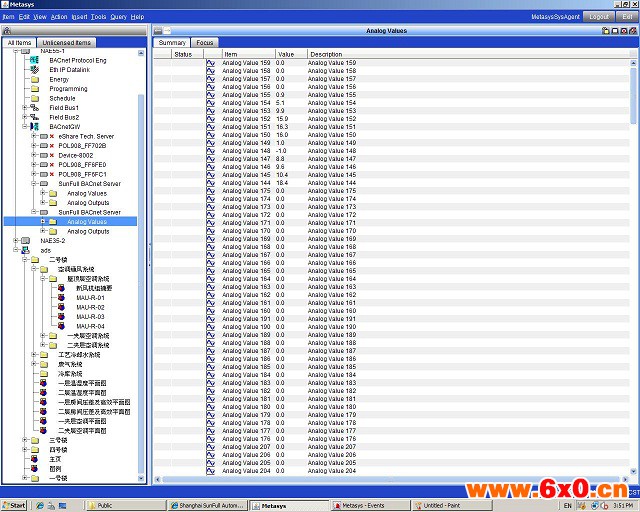
Task: Click the last panel layout icon in the Analog Values header
Action: pyautogui.click(x=633, y=31)
